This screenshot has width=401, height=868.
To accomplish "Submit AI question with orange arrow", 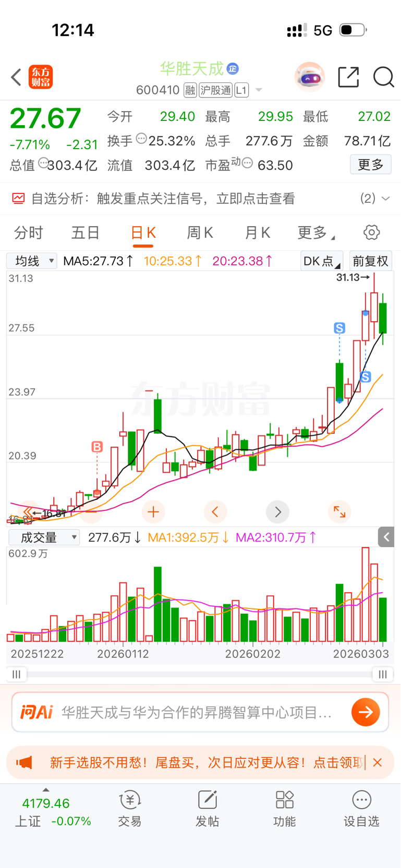I will tap(366, 712).
